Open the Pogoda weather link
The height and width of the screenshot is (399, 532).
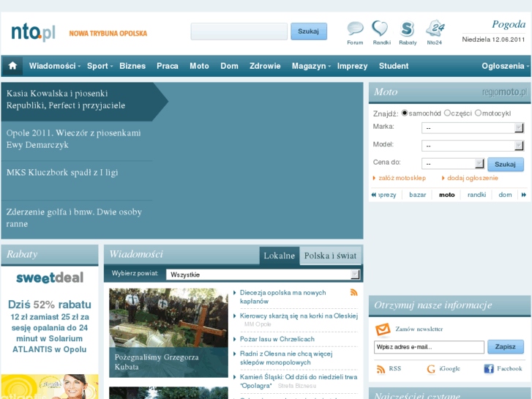point(509,24)
